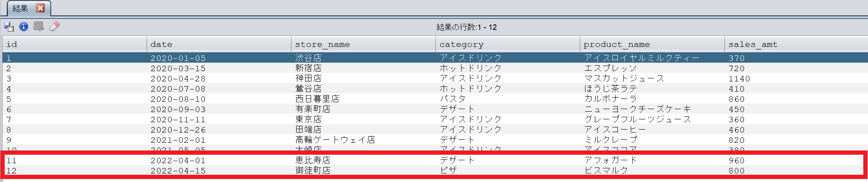Select store cell 新宿店
868x182 pixels.
tap(309, 68)
